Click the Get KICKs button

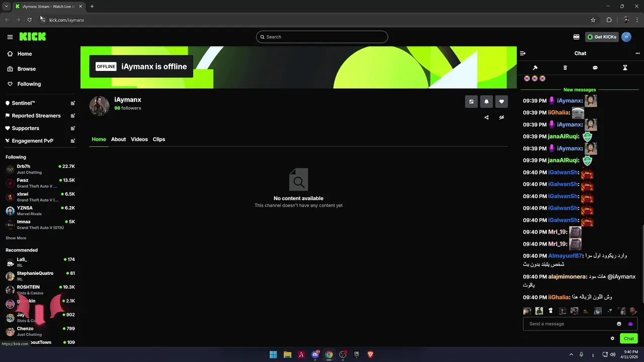point(602,37)
